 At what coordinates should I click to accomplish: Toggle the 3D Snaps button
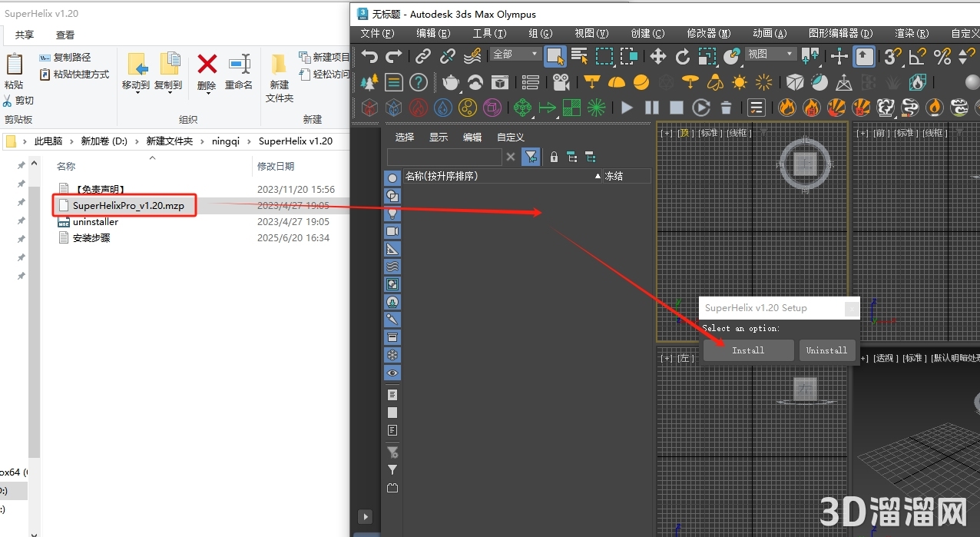coord(892,56)
